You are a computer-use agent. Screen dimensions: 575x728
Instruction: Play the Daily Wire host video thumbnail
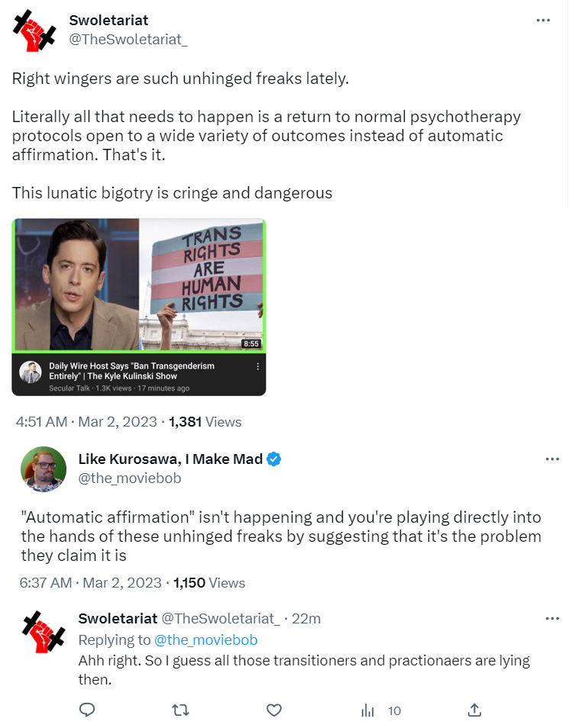click(139, 285)
